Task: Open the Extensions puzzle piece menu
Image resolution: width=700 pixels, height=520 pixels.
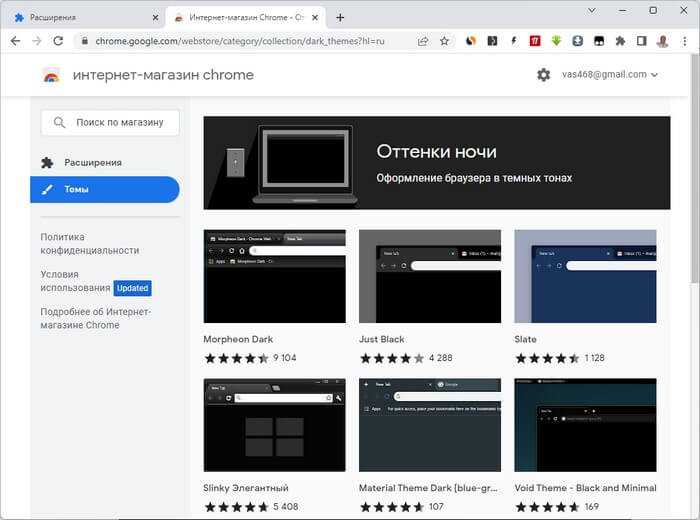Action: click(620, 41)
